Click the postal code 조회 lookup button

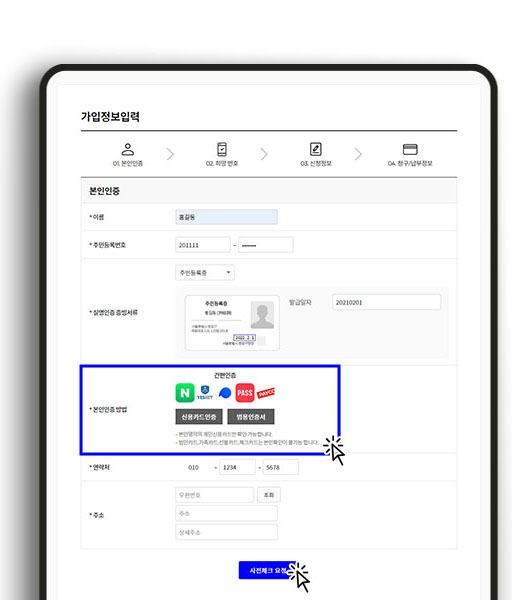pos(269,495)
